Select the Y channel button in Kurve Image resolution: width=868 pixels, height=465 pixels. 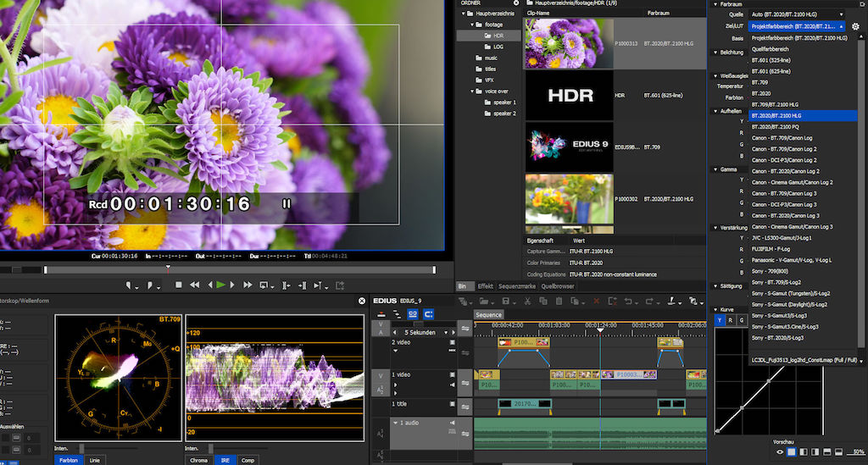pyautogui.click(x=719, y=320)
